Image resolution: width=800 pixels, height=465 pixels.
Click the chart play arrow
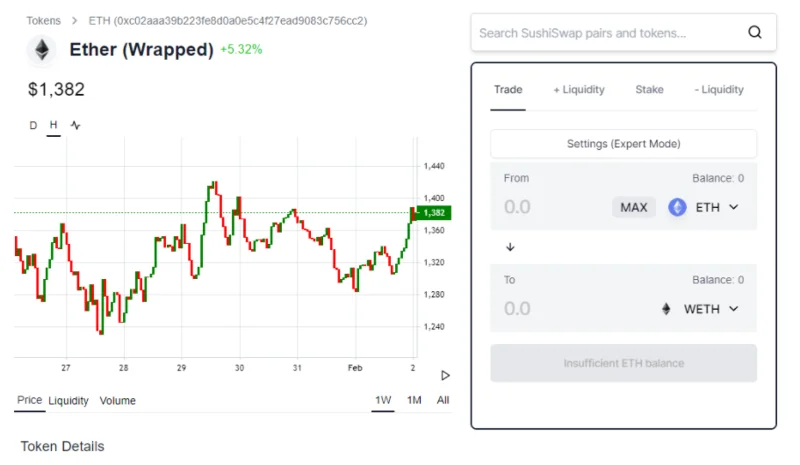[x=445, y=376]
